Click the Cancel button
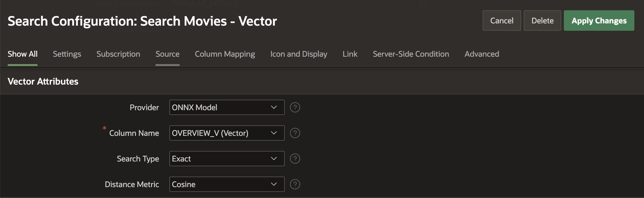 coord(502,21)
